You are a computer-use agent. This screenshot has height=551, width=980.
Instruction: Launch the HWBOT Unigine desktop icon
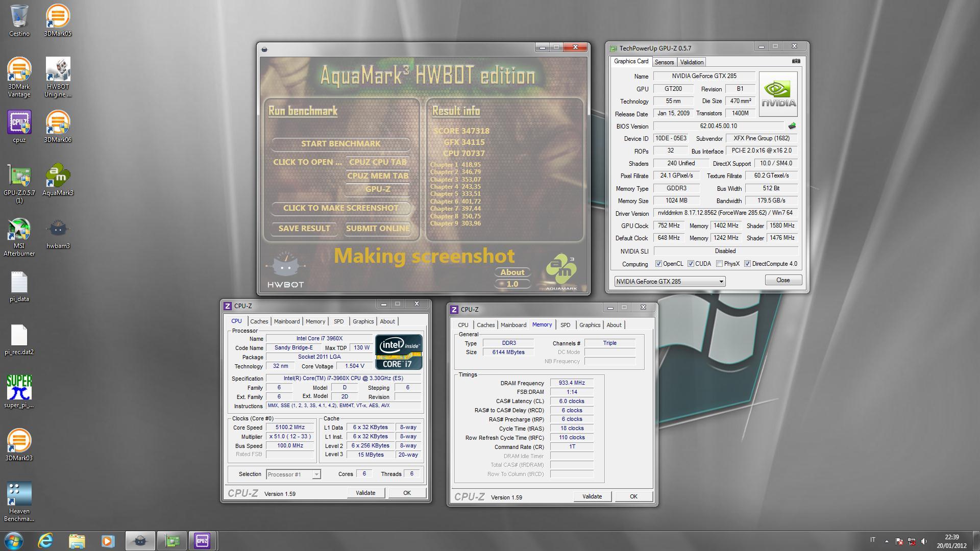[58, 77]
